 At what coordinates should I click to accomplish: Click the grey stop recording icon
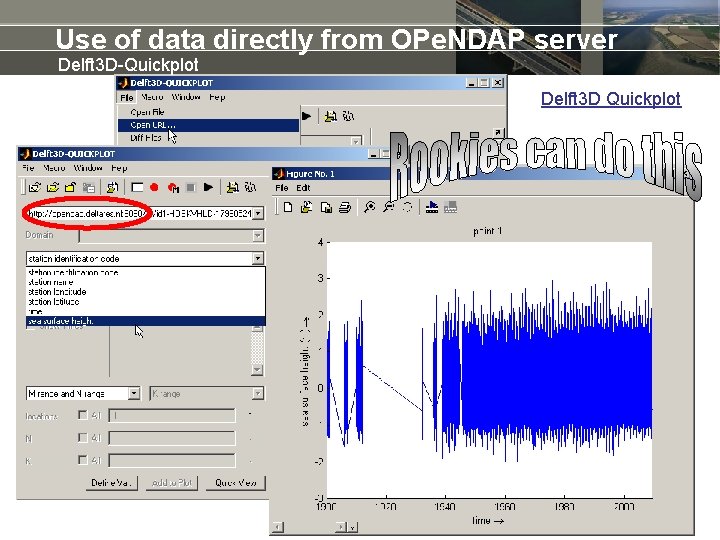click(x=191, y=187)
